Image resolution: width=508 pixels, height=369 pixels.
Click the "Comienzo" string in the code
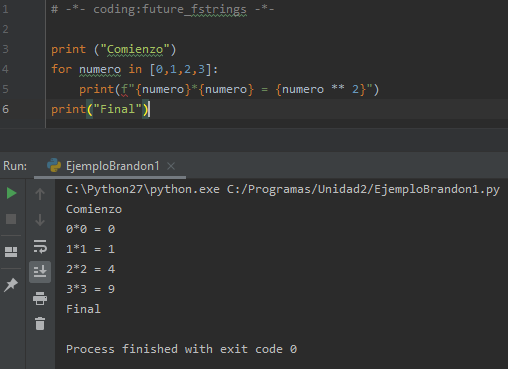coord(135,49)
